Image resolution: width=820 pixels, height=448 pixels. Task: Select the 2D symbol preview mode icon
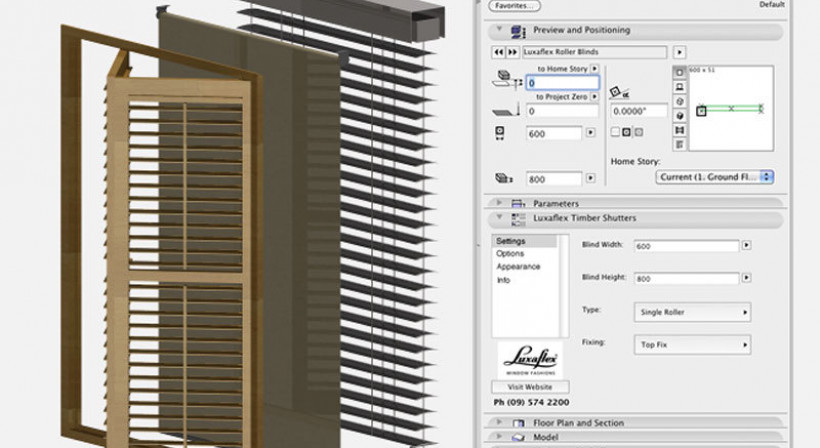(x=680, y=73)
